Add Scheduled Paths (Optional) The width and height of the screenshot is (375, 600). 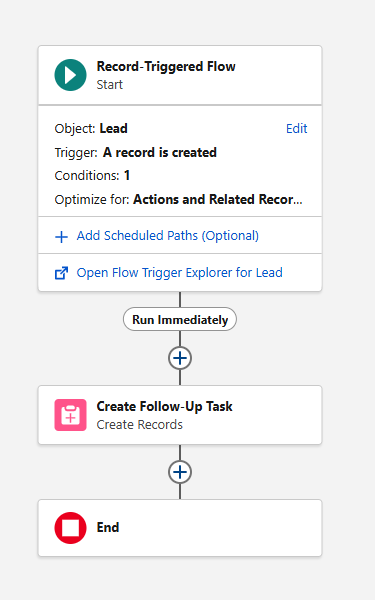tap(168, 236)
